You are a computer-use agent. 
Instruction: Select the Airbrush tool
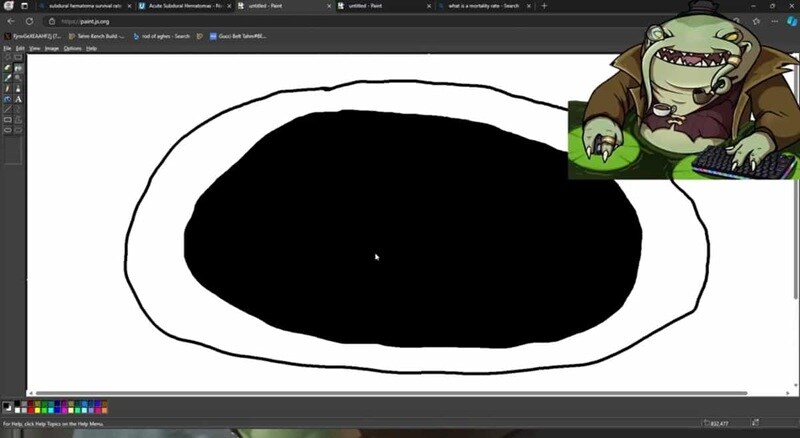(x=8, y=99)
